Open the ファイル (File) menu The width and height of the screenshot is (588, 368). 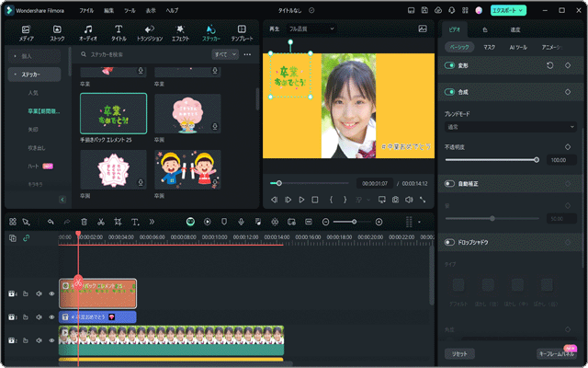86,9
